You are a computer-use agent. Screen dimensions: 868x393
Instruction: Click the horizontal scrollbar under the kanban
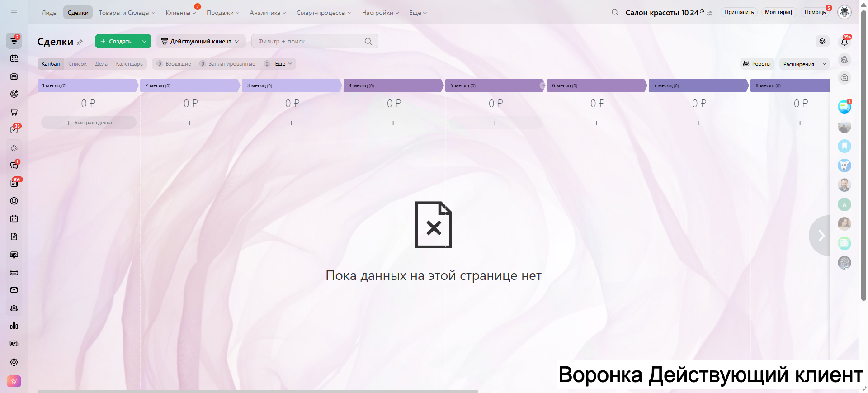pyautogui.click(x=258, y=391)
